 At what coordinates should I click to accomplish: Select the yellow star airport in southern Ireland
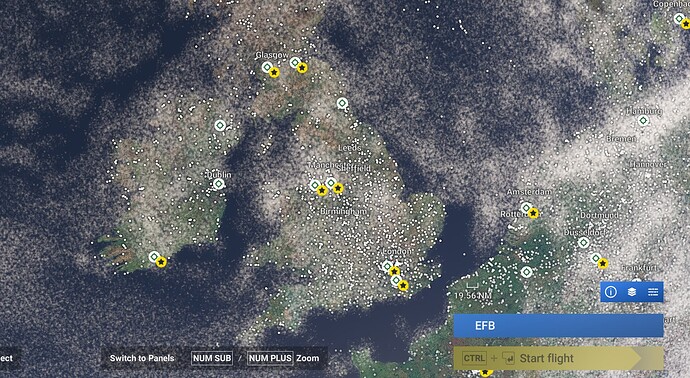pos(161,262)
